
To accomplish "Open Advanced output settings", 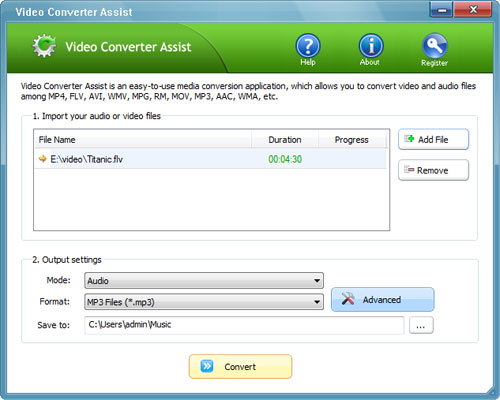I will [383, 299].
